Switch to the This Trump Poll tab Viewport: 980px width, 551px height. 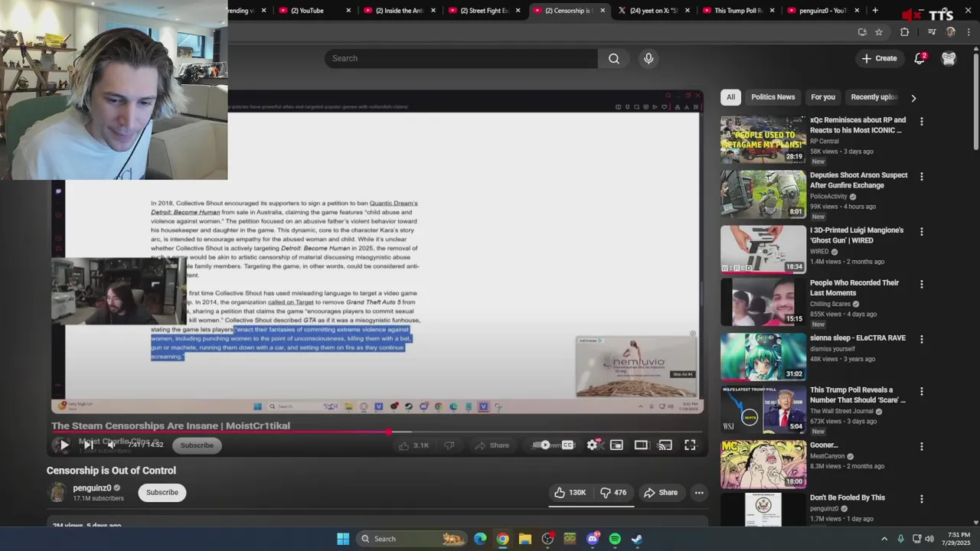tap(737, 11)
